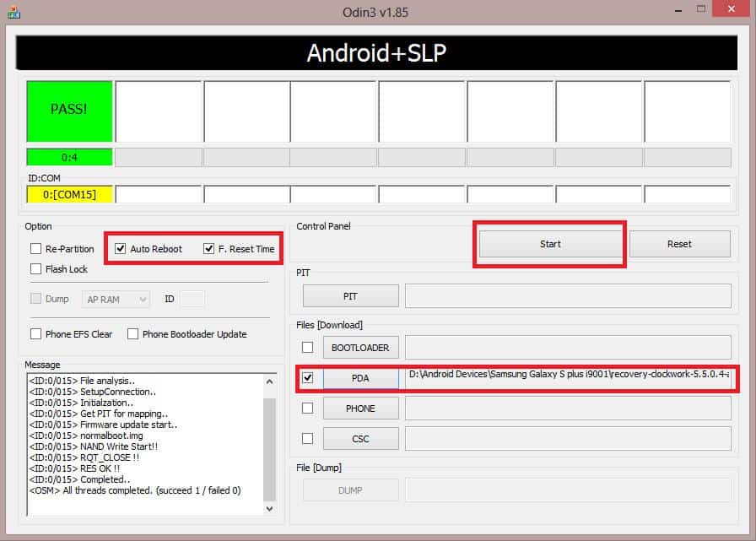
Task: Click the PIT file button
Action: [350, 296]
